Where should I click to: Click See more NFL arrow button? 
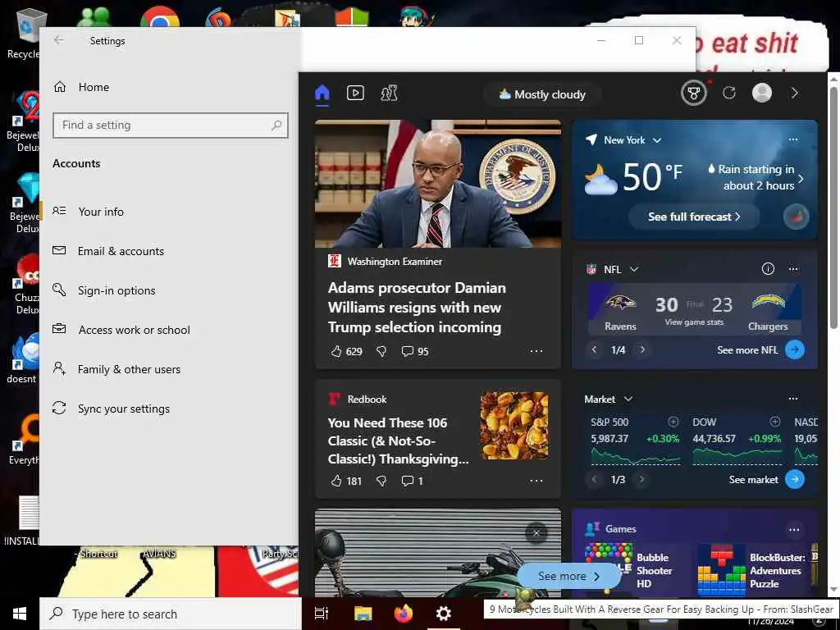tap(794, 349)
